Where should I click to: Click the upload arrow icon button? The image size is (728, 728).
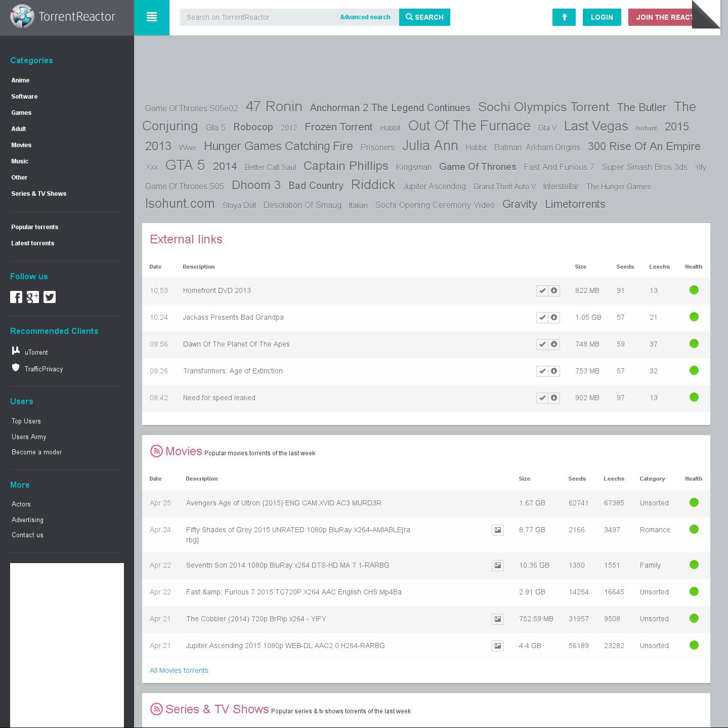click(x=564, y=17)
